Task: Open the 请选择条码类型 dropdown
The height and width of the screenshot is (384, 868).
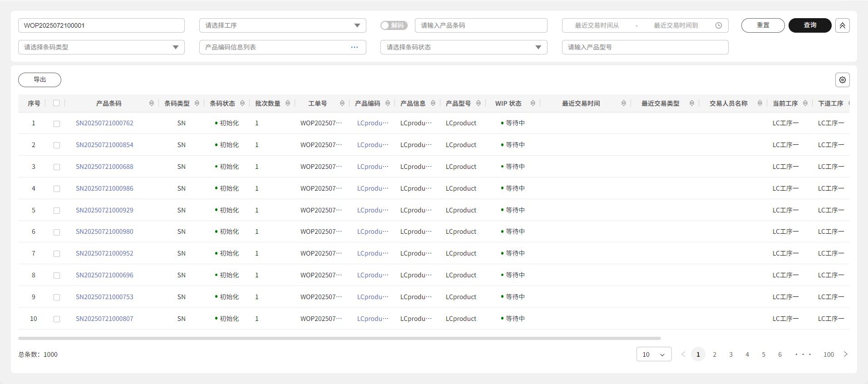Action: pyautogui.click(x=101, y=47)
